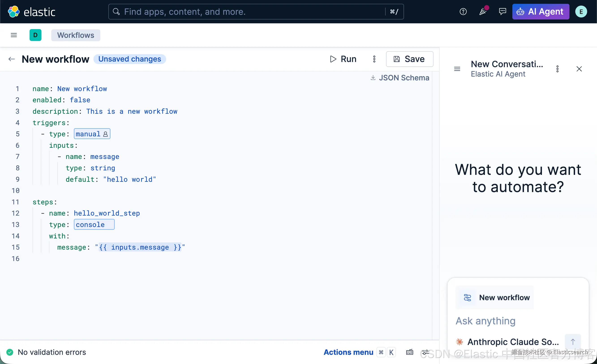Download the JSON Schema

tap(400, 77)
